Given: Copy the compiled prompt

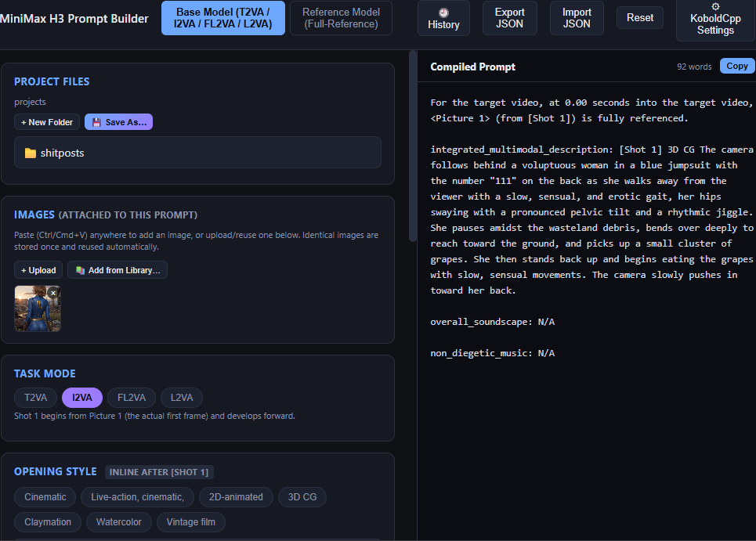Looking at the screenshot, I should point(736,66).
